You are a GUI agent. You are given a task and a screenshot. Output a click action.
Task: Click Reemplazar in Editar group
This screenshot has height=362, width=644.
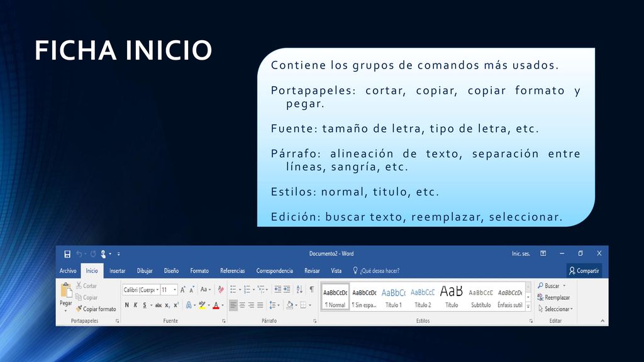(x=553, y=297)
